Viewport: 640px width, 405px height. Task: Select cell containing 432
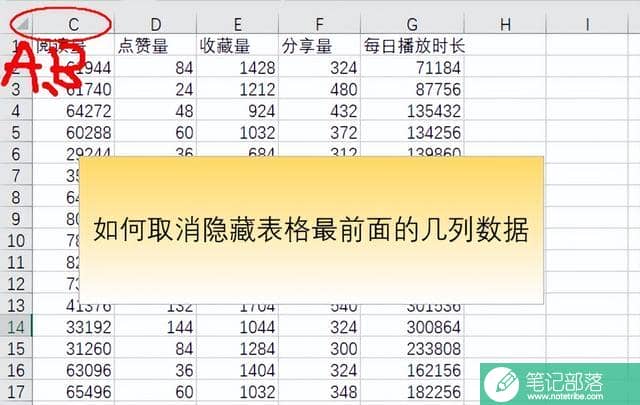click(x=320, y=111)
